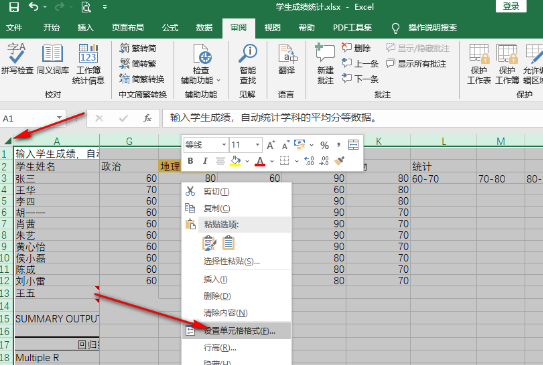
Task: Click the formula bar text field
Action: point(353,118)
